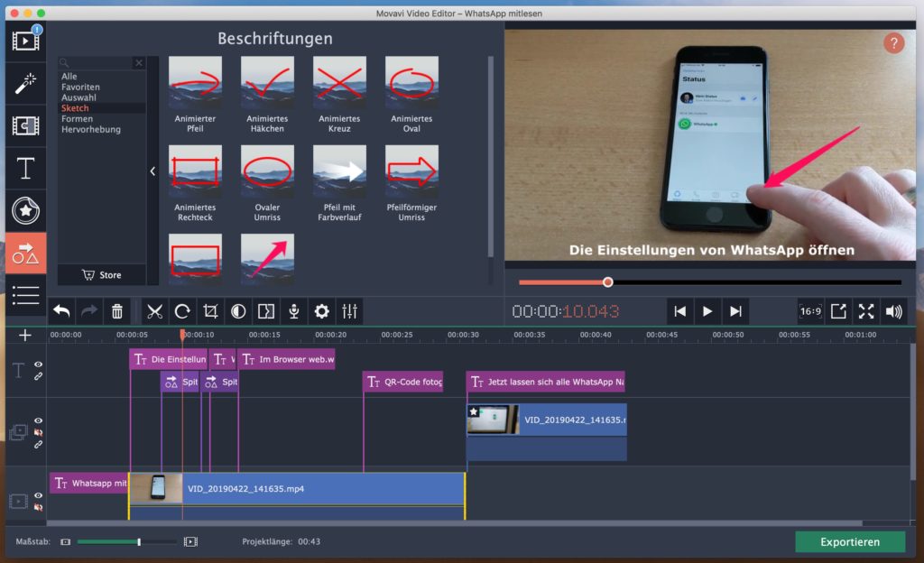Open the magic wand filters panel
The image size is (924, 563).
(26, 84)
